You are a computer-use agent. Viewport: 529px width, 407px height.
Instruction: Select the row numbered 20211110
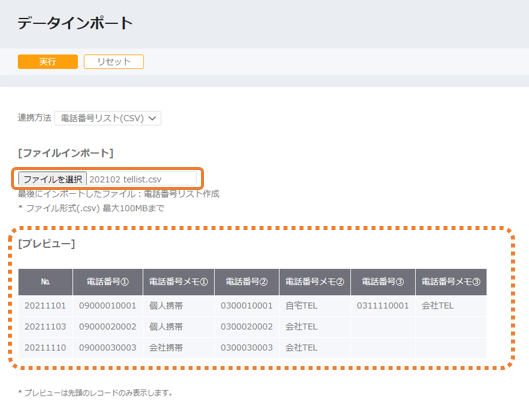click(x=252, y=348)
